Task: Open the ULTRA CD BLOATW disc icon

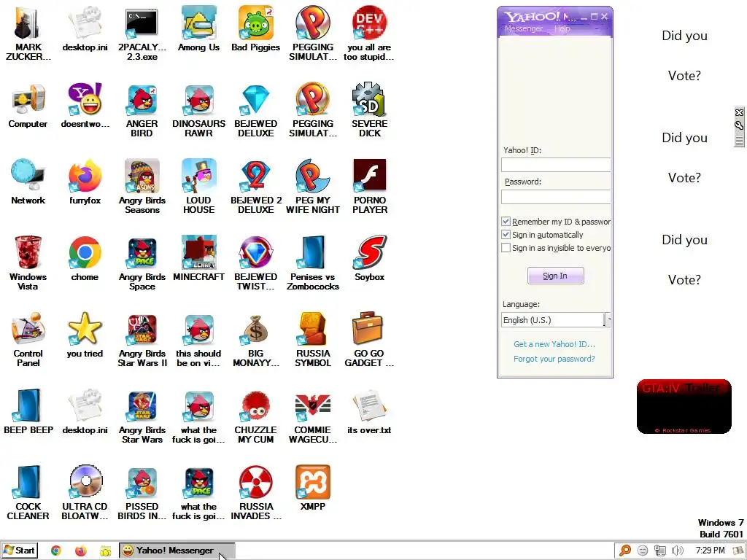Action: [x=85, y=492]
